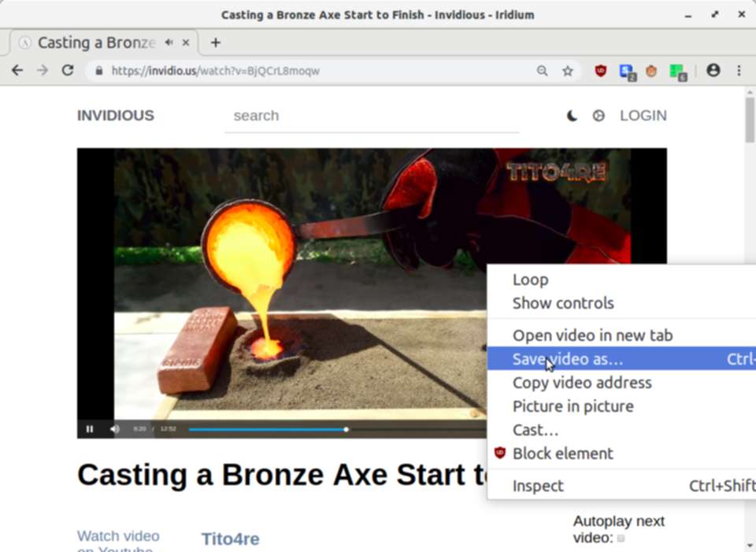This screenshot has width=756, height=552.
Task: Open Invidious preferences gear icon
Action: (x=598, y=116)
